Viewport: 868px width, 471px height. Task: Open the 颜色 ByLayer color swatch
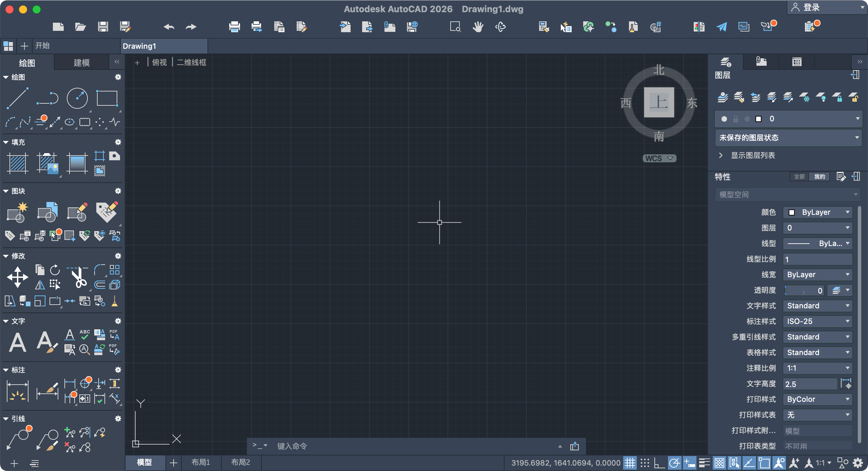817,212
